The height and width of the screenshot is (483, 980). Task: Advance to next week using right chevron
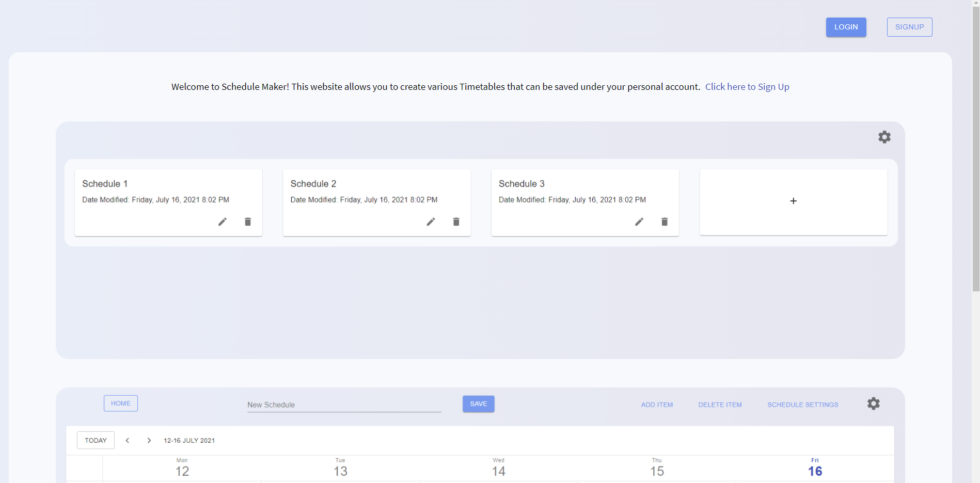[149, 440]
